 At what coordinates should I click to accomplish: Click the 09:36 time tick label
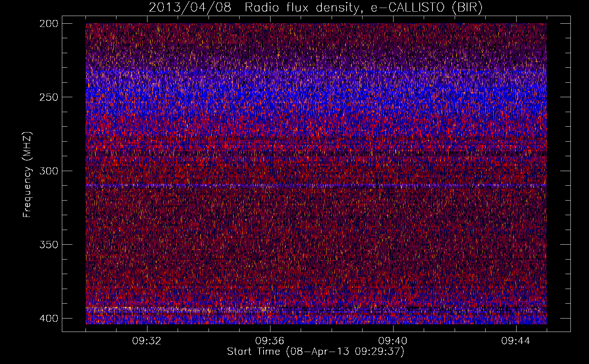click(x=270, y=341)
